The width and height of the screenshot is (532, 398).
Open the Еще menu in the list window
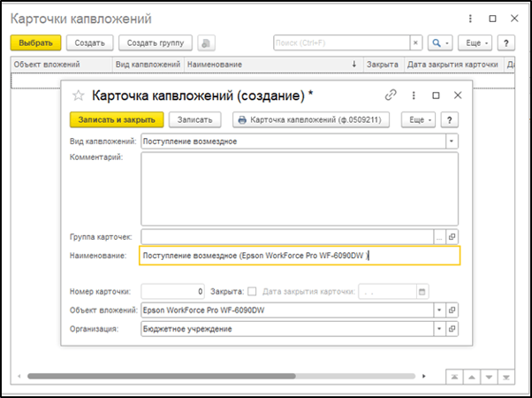point(475,42)
